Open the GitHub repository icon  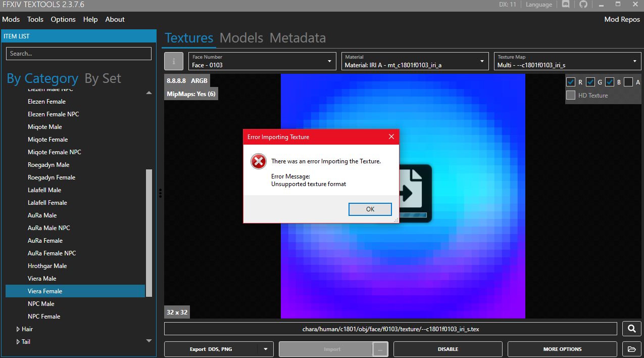coord(583,4)
